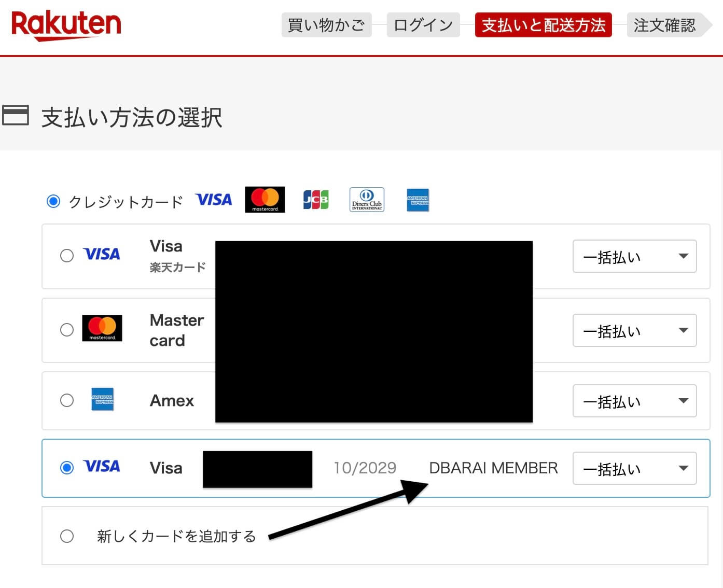
Task: Open 一括払い dropdown for DBARAI MEMBER Visa
Action: tap(634, 468)
